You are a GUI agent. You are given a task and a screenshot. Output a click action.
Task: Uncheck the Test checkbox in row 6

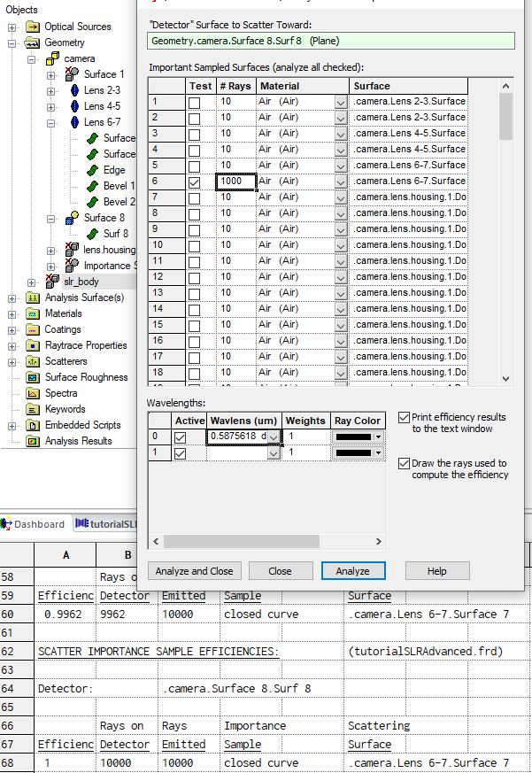coord(195,182)
